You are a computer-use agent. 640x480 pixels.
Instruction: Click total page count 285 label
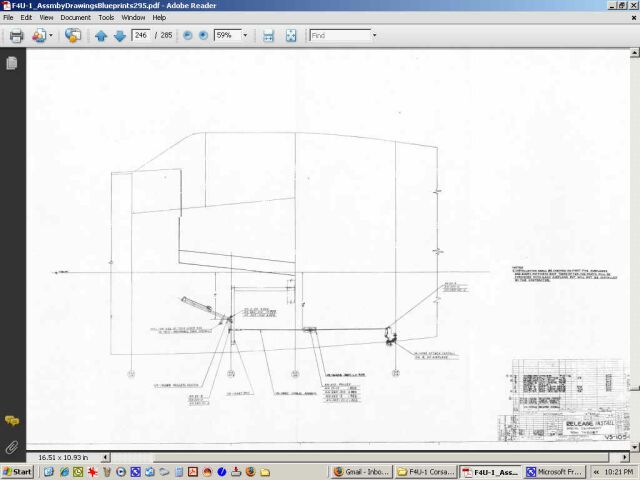pos(166,36)
